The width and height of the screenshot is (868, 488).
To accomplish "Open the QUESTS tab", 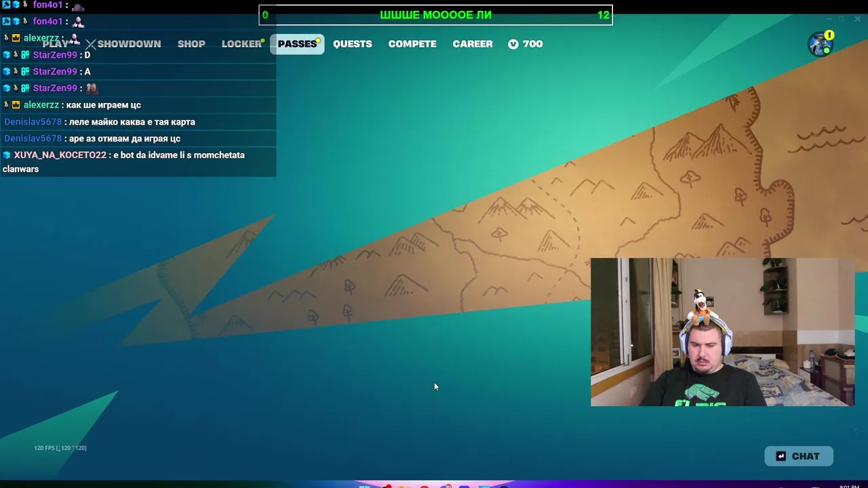I will pyautogui.click(x=353, y=44).
